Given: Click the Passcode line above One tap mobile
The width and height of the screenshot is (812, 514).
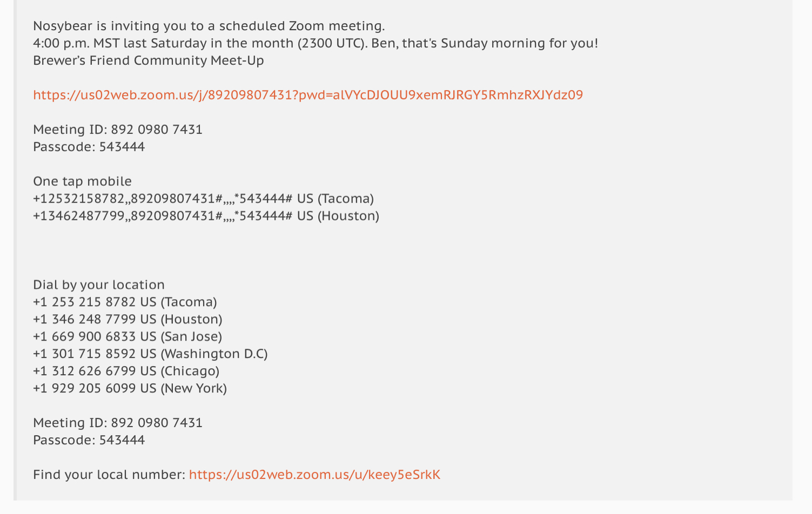Looking at the screenshot, I should point(89,147).
